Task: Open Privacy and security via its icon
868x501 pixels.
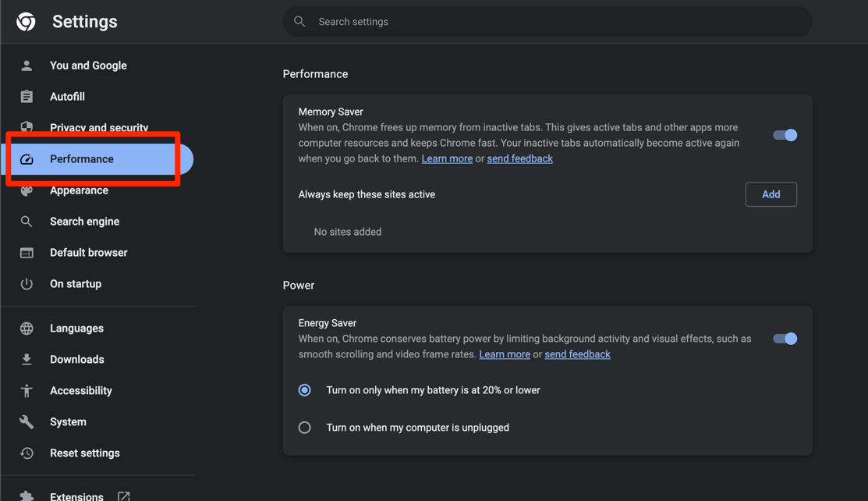Action: coord(27,127)
